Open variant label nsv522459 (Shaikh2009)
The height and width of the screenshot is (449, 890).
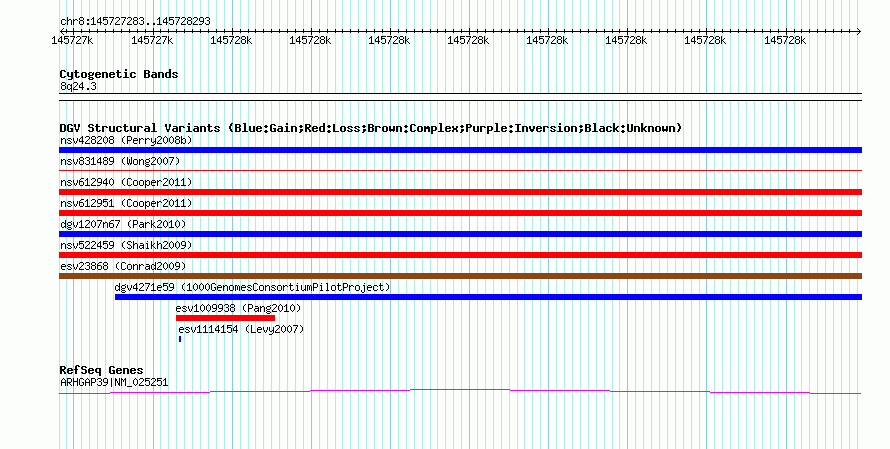point(126,245)
